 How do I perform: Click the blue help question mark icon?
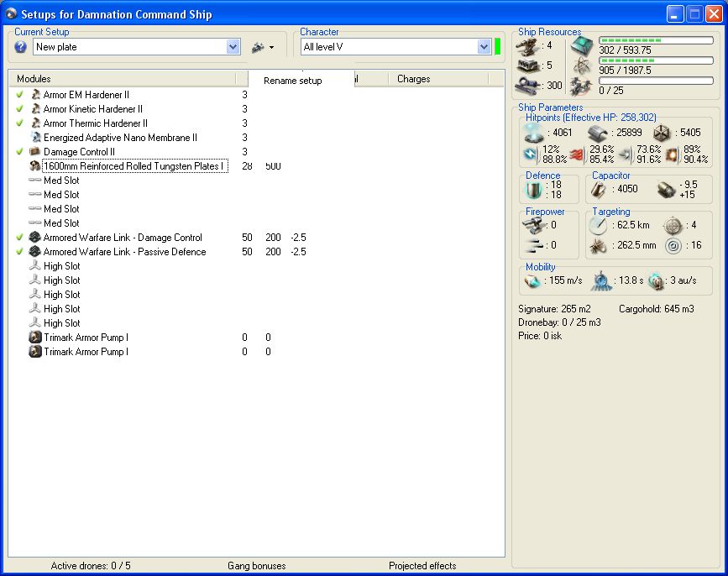pos(20,47)
